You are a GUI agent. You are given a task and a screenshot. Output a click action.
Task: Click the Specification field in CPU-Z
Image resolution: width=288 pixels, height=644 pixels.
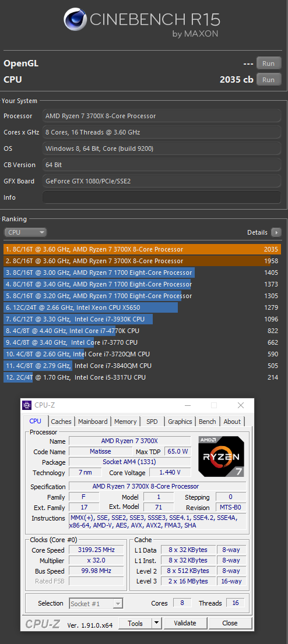157,486
